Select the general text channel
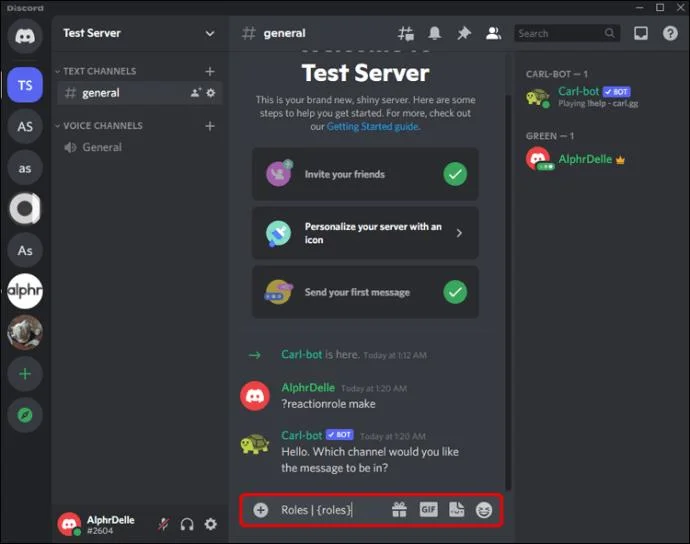 (139, 93)
